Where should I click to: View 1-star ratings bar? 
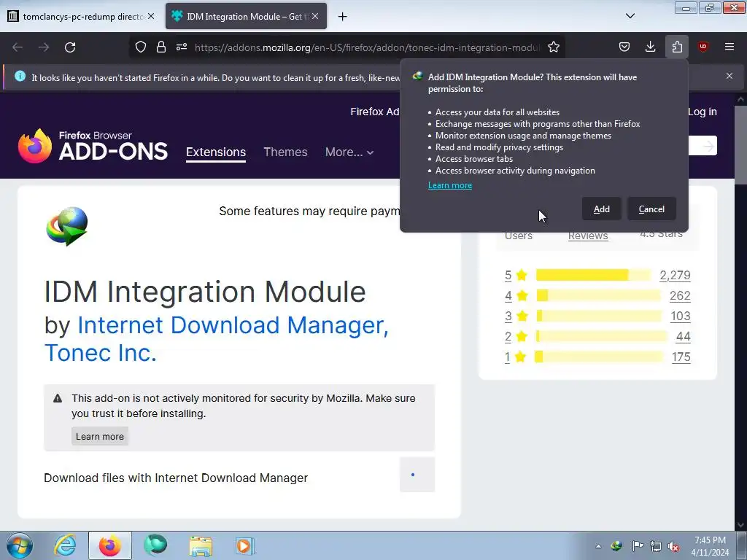pyautogui.click(x=598, y=357)
